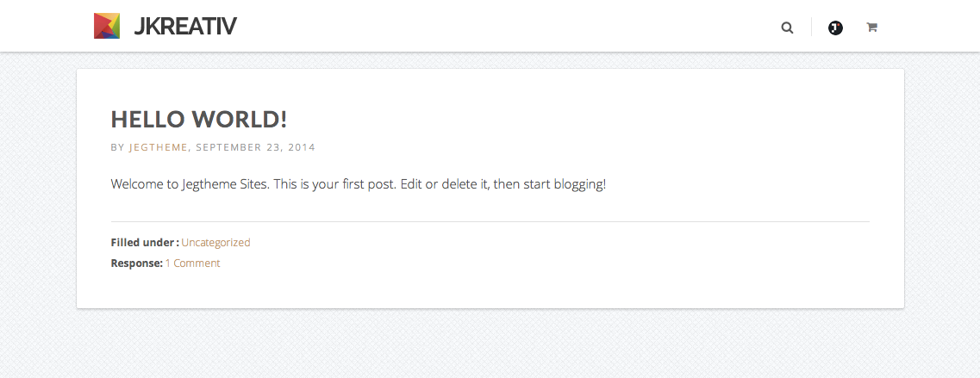Click the colorful JKREATIV logo mark

[x=107, y=26]
